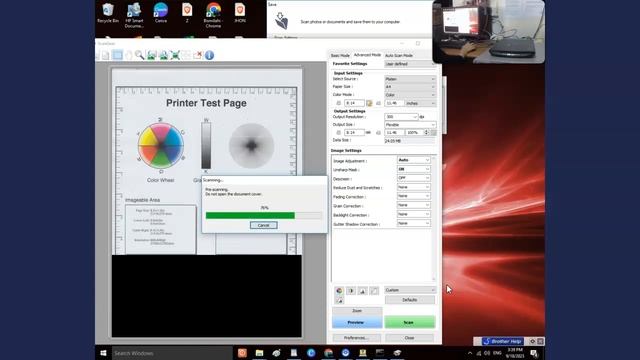This screenshot has width=640, height=360.
Task: Switch to the Auto Scan Mode tab
Action: pos(399,56)
